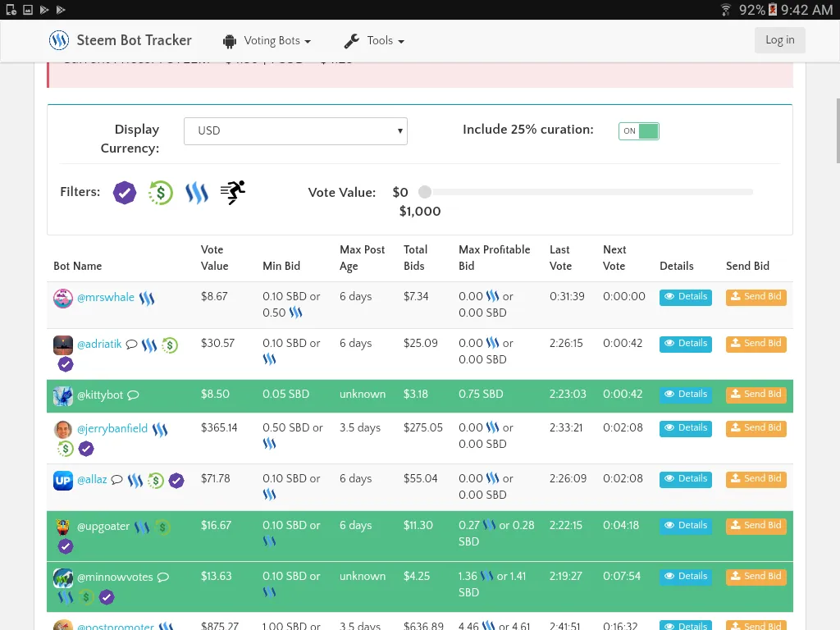
Task: Open the @allaz profile link
Action: 92,479
